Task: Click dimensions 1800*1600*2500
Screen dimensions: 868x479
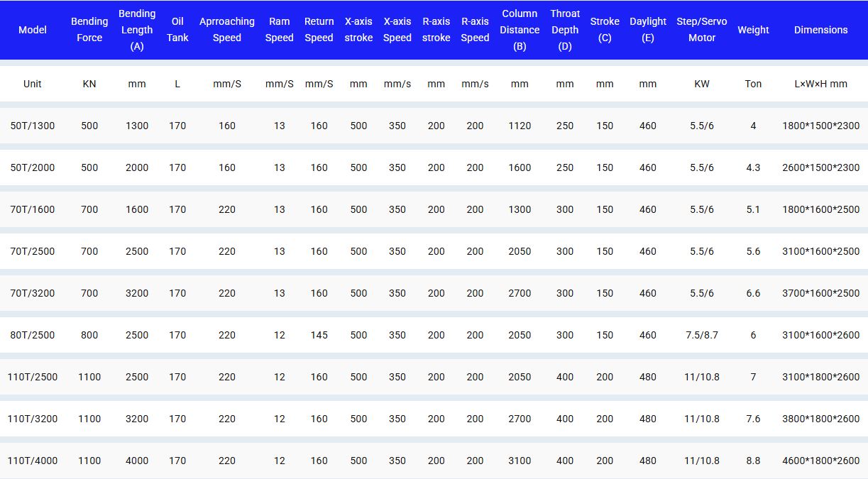Action: 821,209
